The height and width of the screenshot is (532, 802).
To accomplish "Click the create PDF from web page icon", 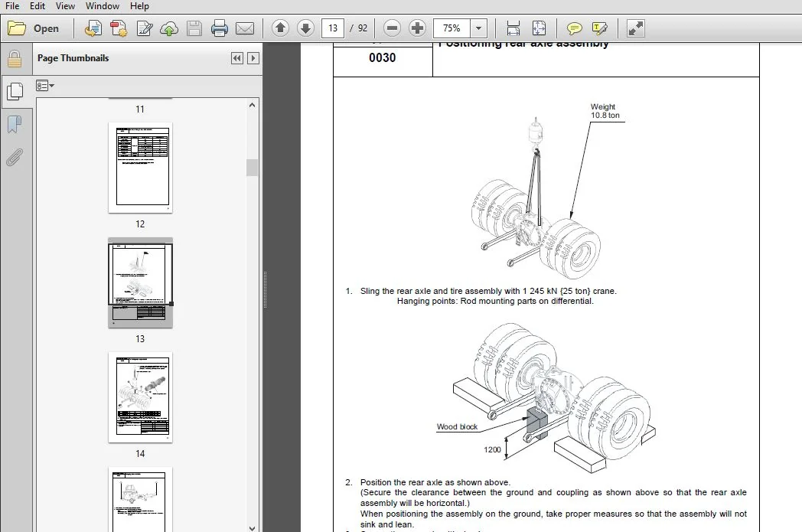I will coord(93,28).
